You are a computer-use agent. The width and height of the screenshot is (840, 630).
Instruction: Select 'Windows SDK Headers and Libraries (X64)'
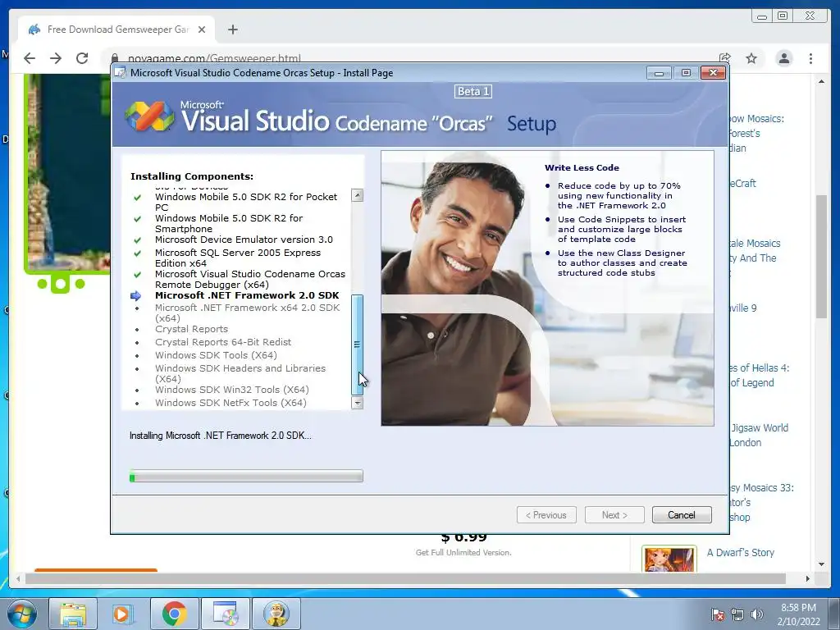(240, 373)
